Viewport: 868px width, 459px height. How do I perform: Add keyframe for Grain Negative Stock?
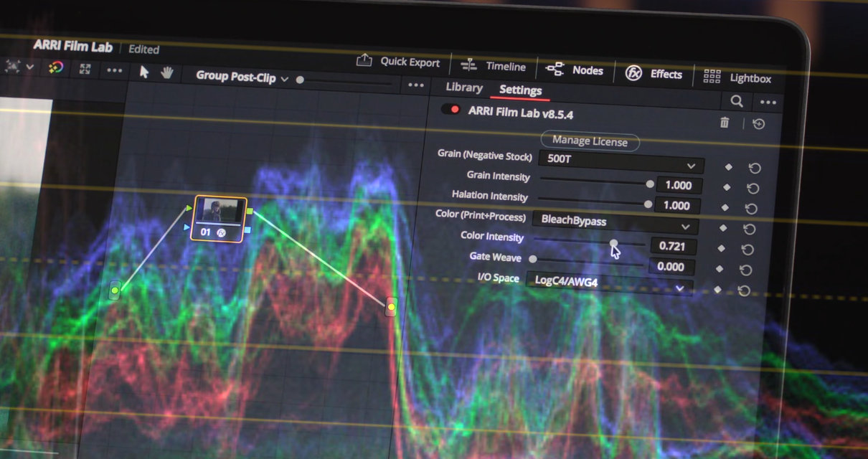729,167
